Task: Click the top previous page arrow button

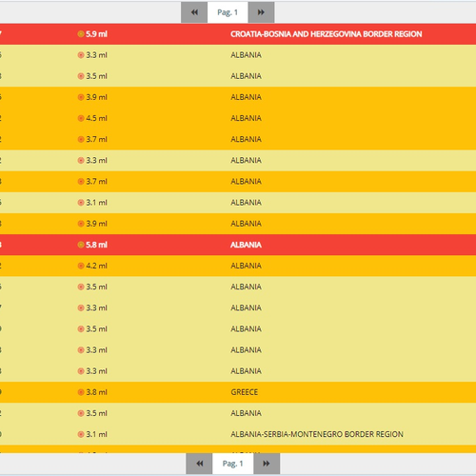Action: (x=194, y=12)
